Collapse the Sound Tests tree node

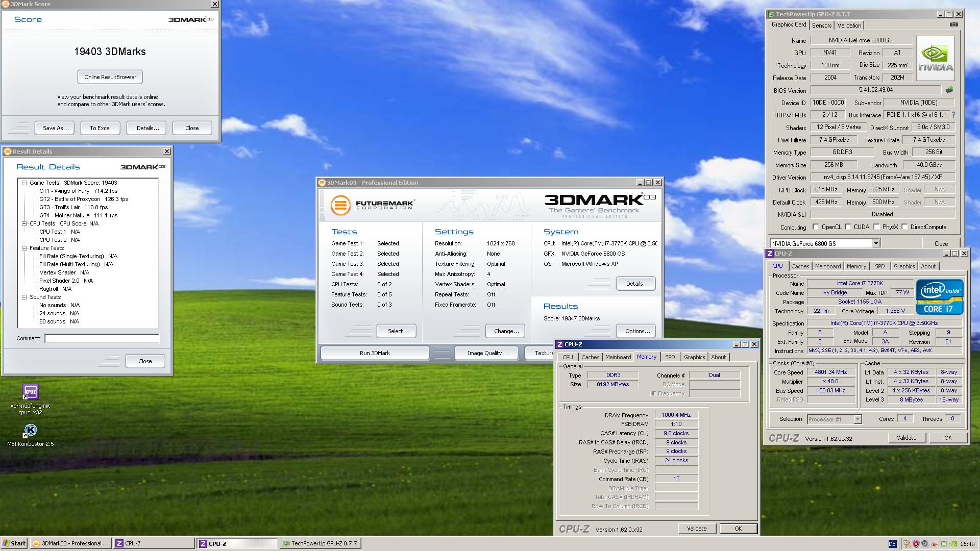click(x=24, y=297)
